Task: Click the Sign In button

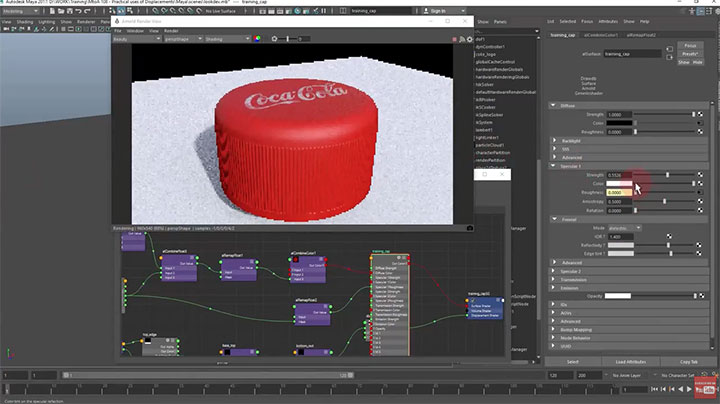Action: 444,11
